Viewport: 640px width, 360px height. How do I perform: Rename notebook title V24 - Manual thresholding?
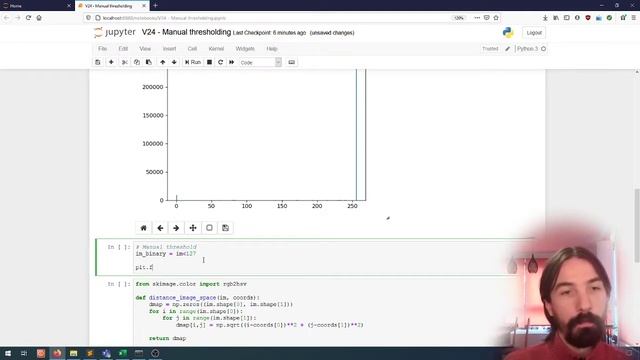[187, 32]
